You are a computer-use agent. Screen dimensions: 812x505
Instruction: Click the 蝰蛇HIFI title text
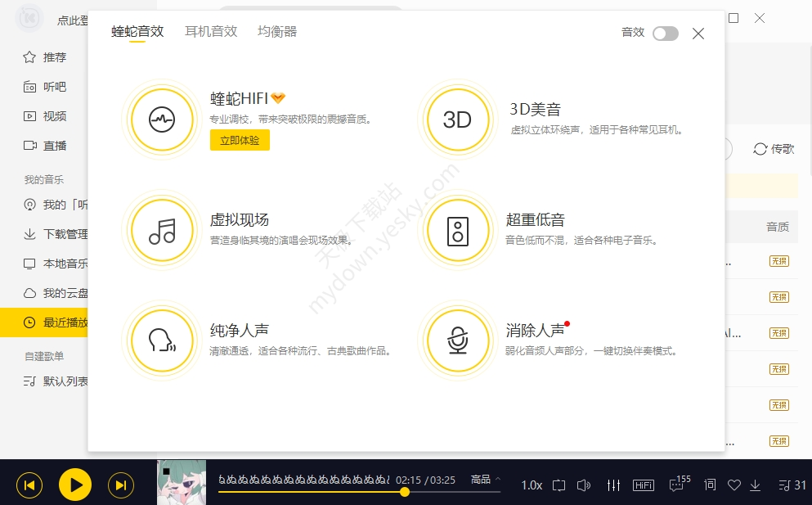(239, 98)
